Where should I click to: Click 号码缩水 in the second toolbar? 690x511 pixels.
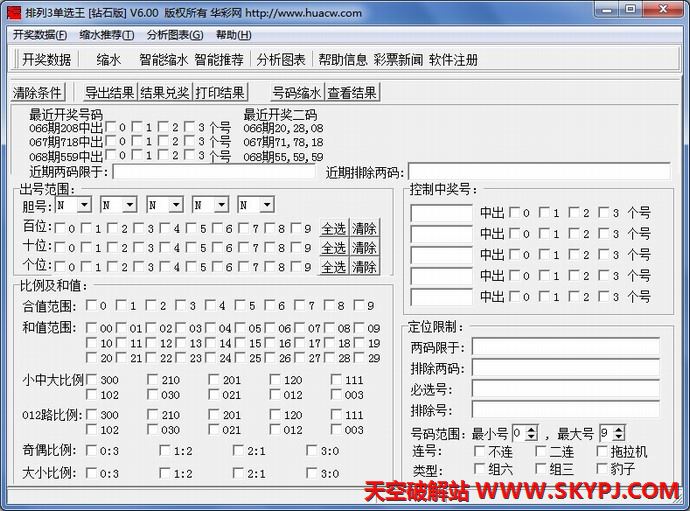click(296, 93)
